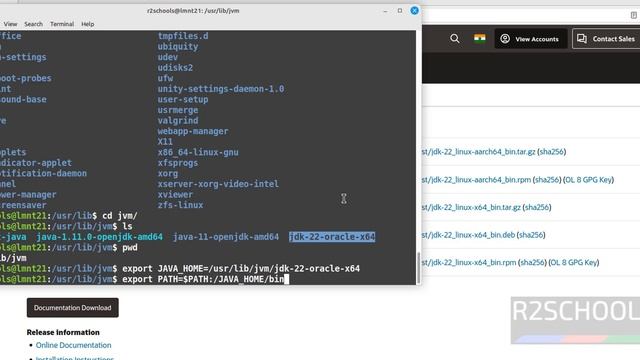The image size is (640, 360).
Task: Click x86_64-linux-gnu directory entry
Action: coord(198,152)
